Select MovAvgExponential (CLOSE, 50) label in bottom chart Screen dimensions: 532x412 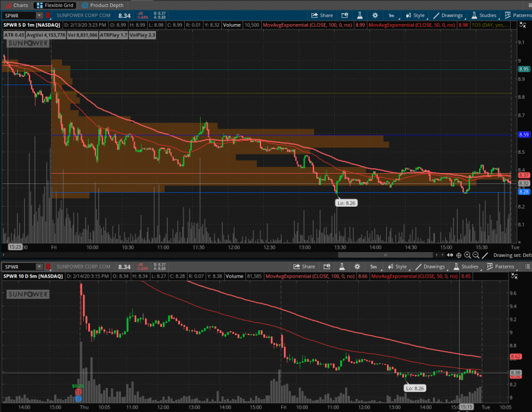414,277
